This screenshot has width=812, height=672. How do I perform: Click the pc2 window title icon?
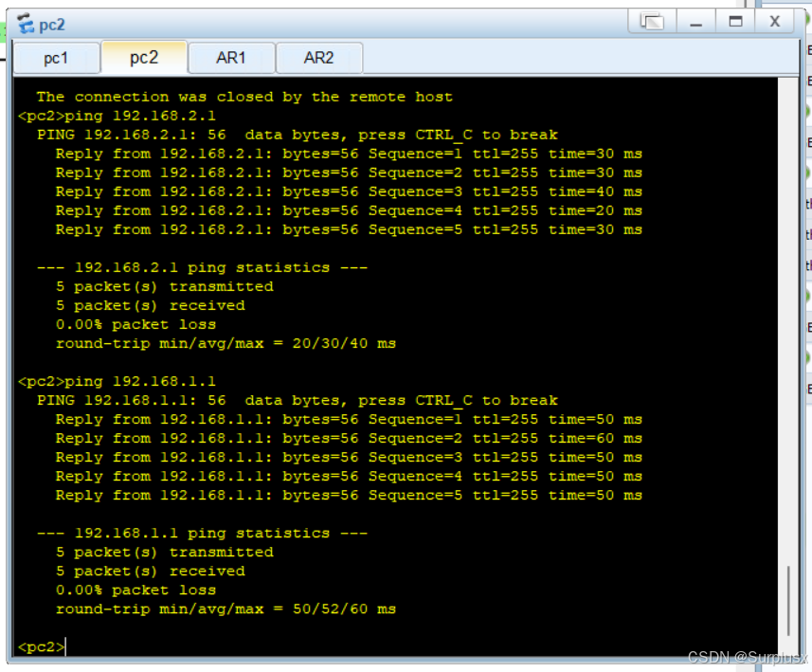[25, 24]
